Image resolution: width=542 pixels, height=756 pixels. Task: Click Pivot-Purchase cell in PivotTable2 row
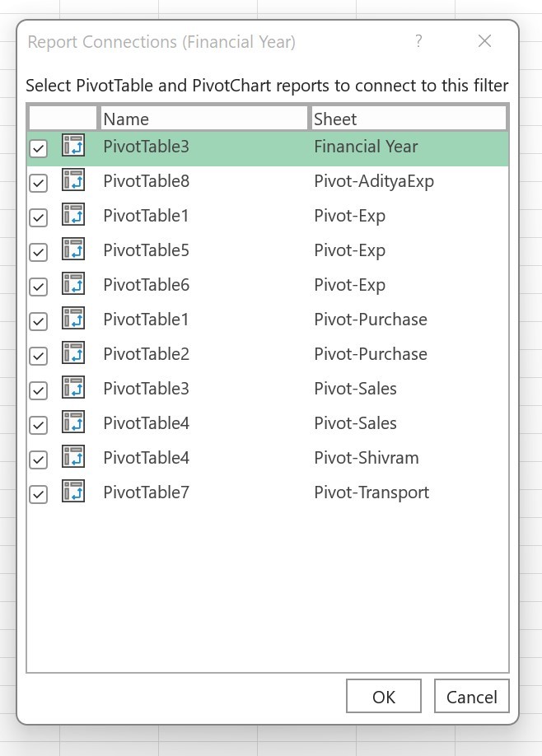(371, 354)
